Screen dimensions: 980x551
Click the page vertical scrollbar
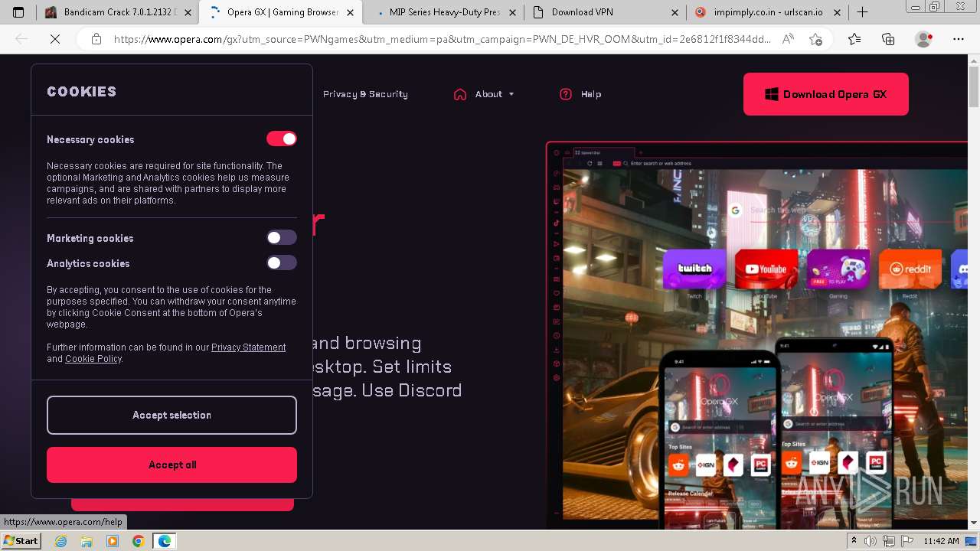[x=974, y=292]
